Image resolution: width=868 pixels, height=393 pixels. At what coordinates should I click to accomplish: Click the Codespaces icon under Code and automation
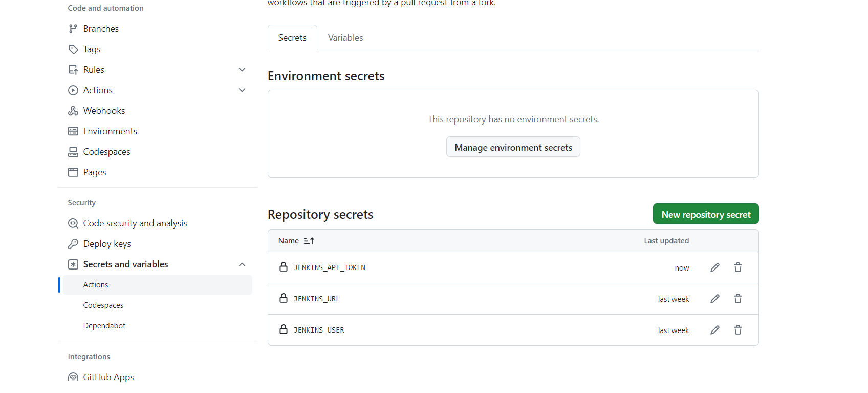pyautogui.click(x=73, y=152)
